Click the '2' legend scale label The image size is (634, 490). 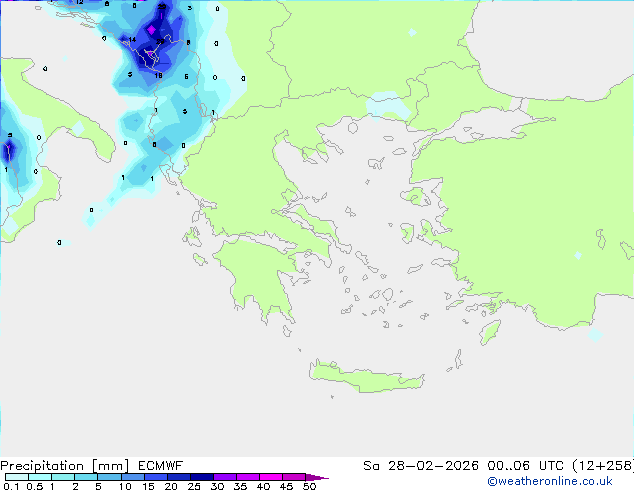tap(75, 486)
